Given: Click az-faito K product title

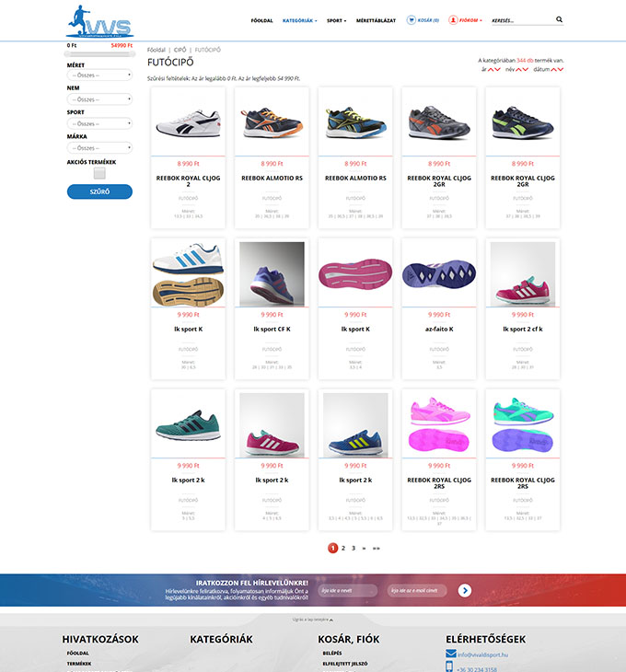Looking at the screenshot, I should click(439, 330).
